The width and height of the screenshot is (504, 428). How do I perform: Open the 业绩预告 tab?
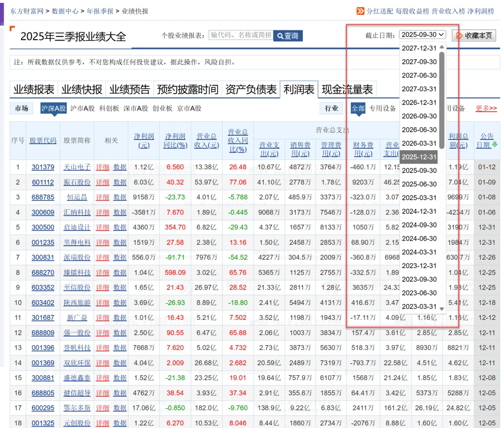[x=130, y=89]
